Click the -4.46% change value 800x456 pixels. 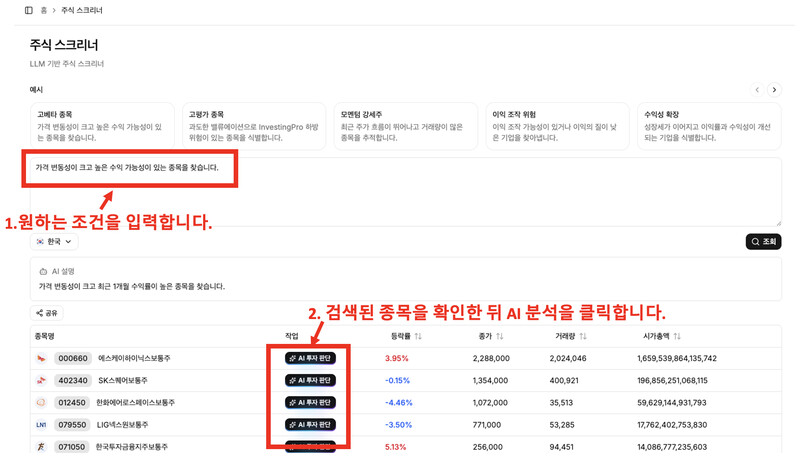pyautogui.click(x=398, y=402)
